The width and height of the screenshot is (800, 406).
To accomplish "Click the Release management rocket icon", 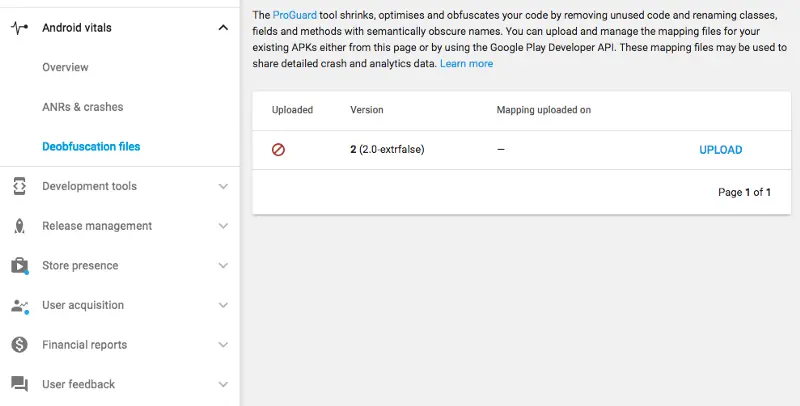I will click(19, 226).
